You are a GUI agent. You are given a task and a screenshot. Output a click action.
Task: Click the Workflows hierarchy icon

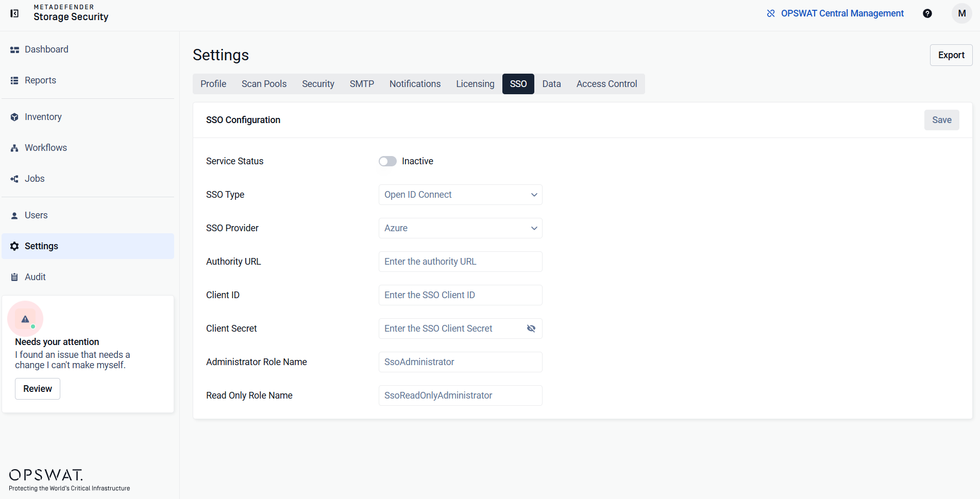tap(14, 148)
